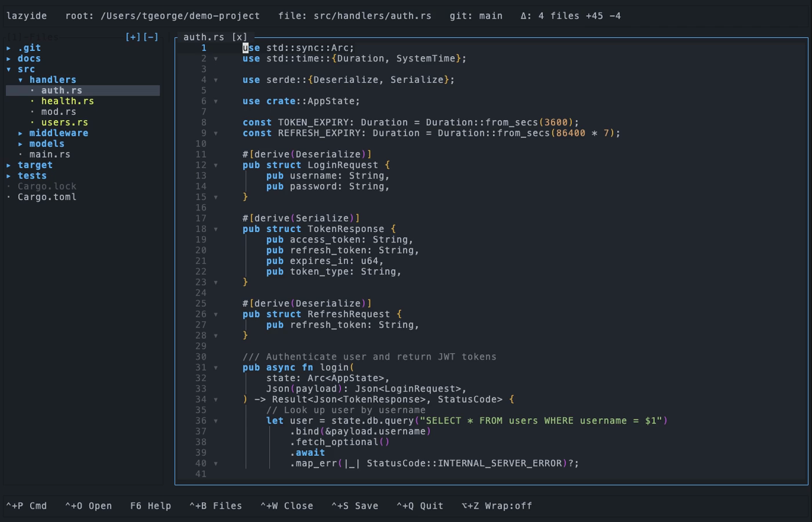The image size is (812, 522).
Task: Click 'use crate::AppState;' on line 6
Action: pyautogui.click(x=301, y=101)
